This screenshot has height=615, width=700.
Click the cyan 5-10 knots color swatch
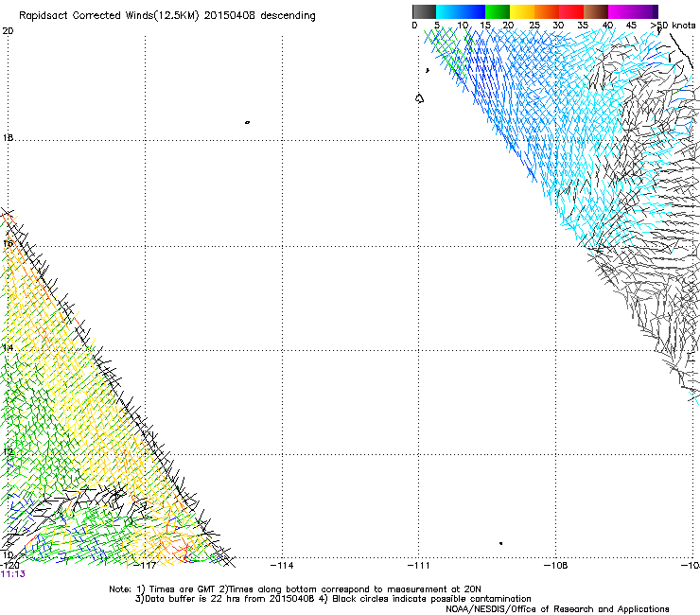point(448,11)
